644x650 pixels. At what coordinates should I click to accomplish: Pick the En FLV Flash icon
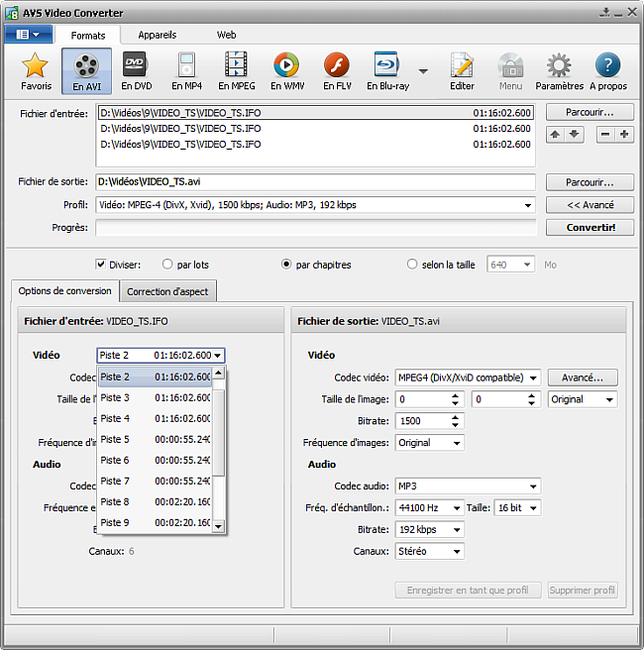pos(337,71)
